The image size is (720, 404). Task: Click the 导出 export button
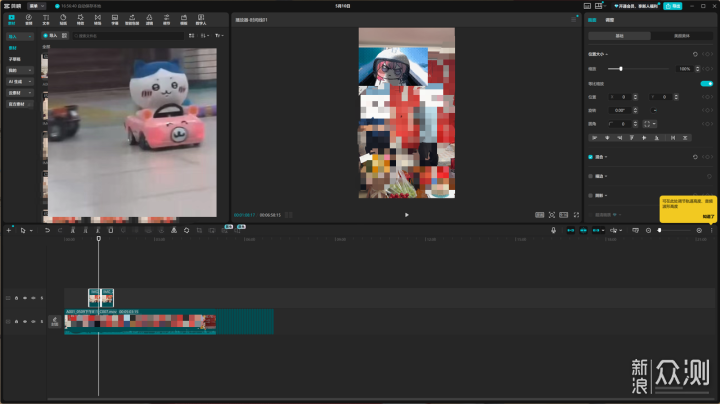click(673, 6)
